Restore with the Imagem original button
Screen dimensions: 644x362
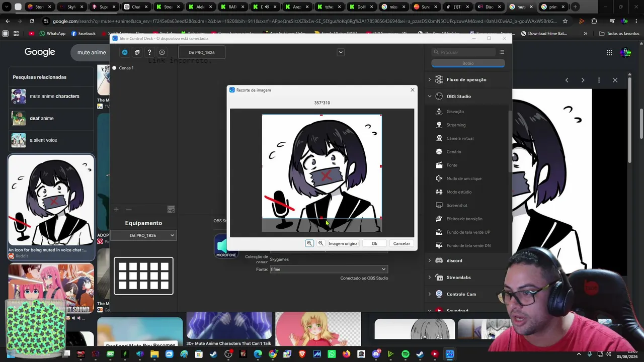coord(344,243)
